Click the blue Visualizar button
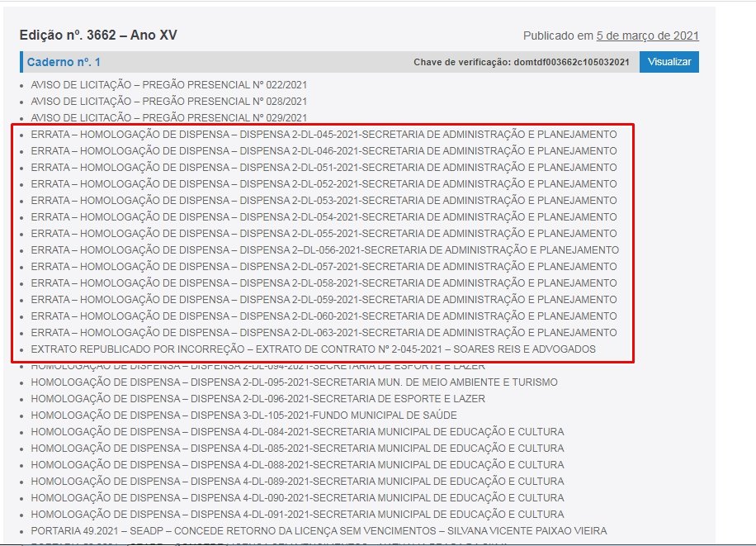Viewport: 756px width, 546px height. (669, 62)
